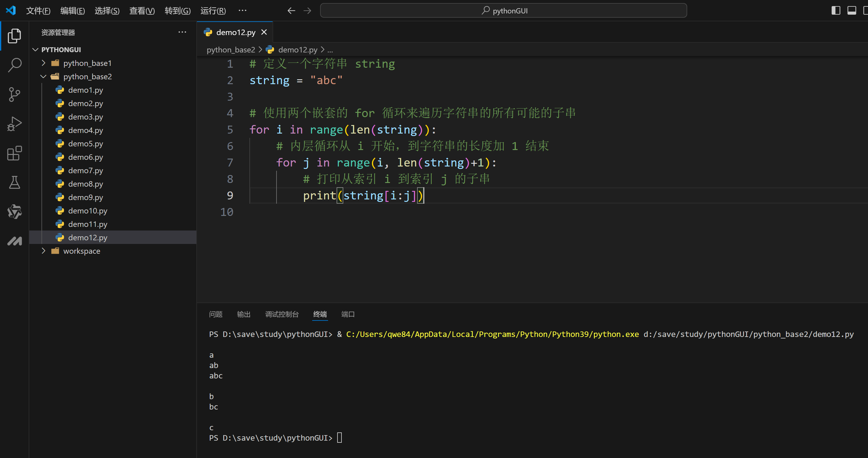Collapse the python_base2 folder
868x458 pixels.
(43, 77)
